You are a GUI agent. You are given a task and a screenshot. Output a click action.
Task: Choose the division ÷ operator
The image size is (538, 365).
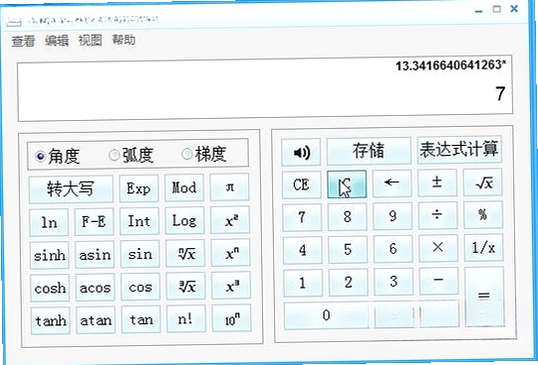tap(437, 215)
